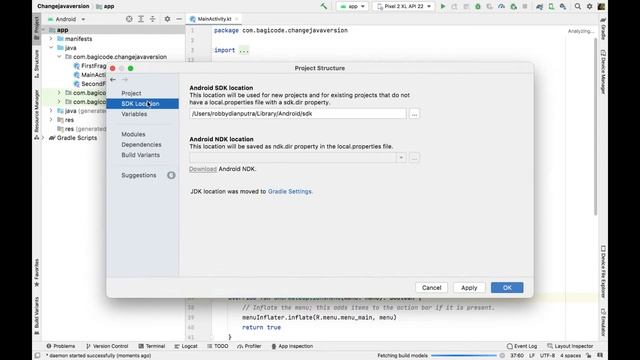Image resolution: width=640 pixels, height=360 pixels.
Task: Click the Fetching build models progress bar
Action: click(464, 356)
